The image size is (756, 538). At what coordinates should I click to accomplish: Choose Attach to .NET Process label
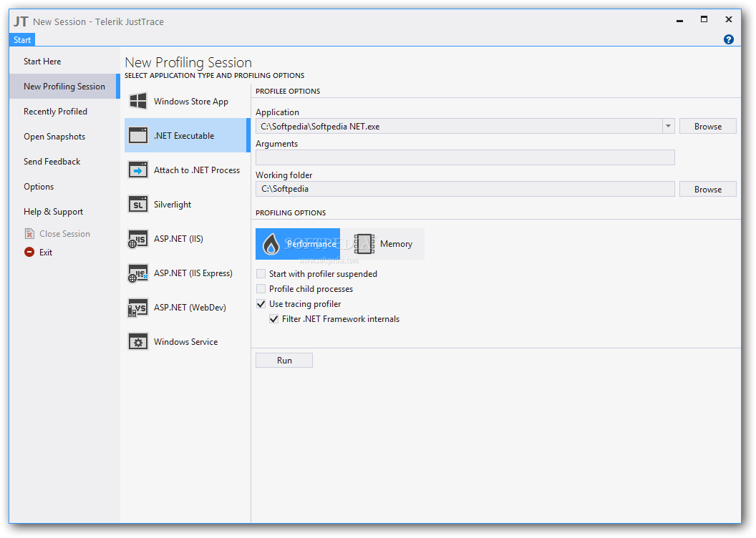point(197,170)
